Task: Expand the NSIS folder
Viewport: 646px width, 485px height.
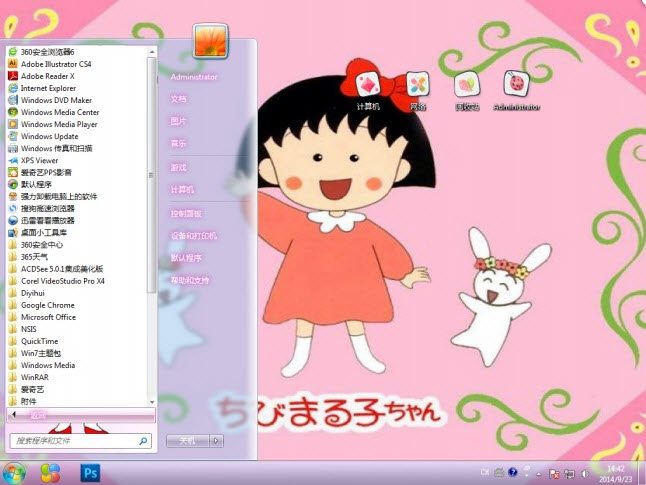Action: (23, 329)
